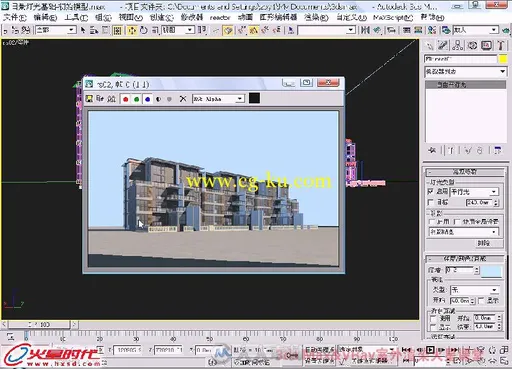Collapse Intensity/Color/Attenuation rollout

(465, 259)
